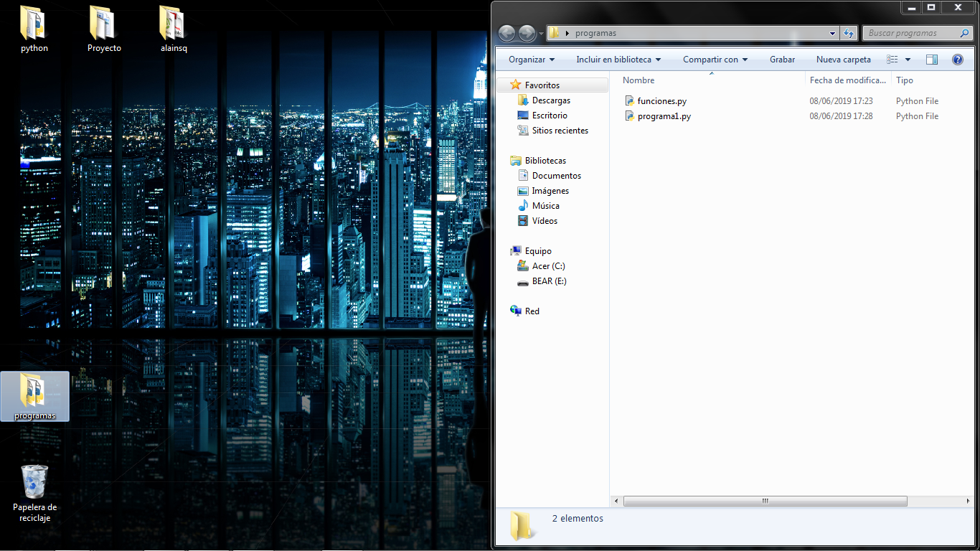Click the Grabar toolbar button
Viewport: 980px width, 551px height.
point(782,60)
